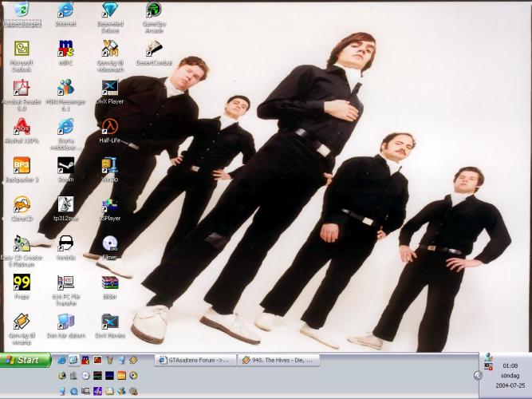Open the Half-Life desktop shortcut

(110, 126)
